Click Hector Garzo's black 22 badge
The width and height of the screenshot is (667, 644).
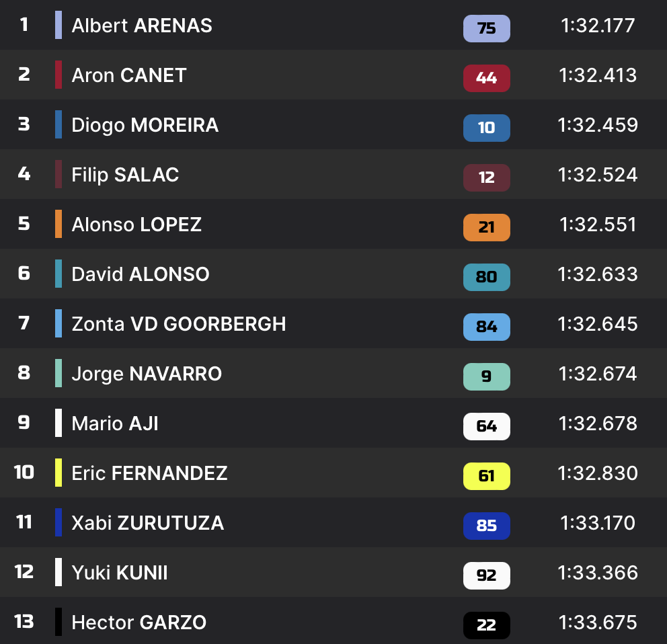486,625
